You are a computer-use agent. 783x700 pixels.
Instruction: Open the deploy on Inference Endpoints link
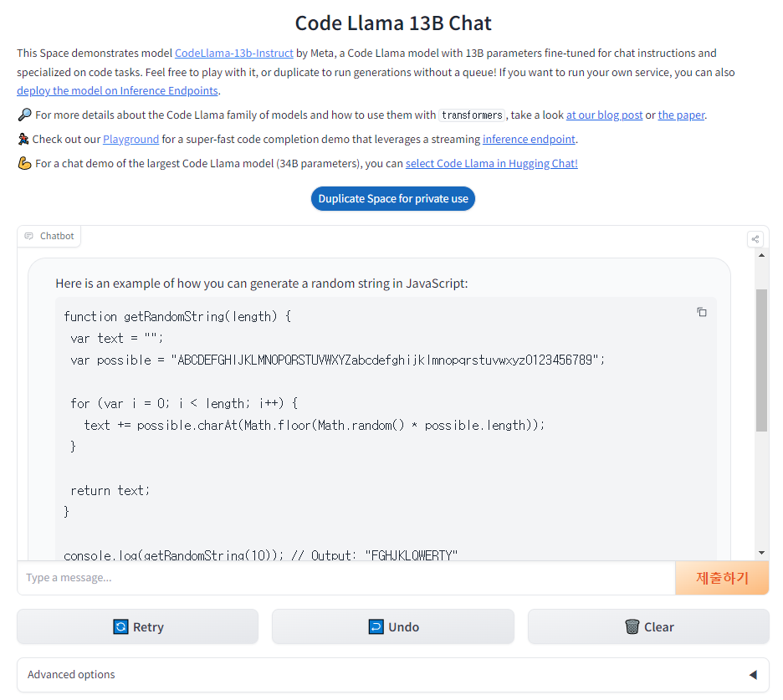(x=117, y=90)
